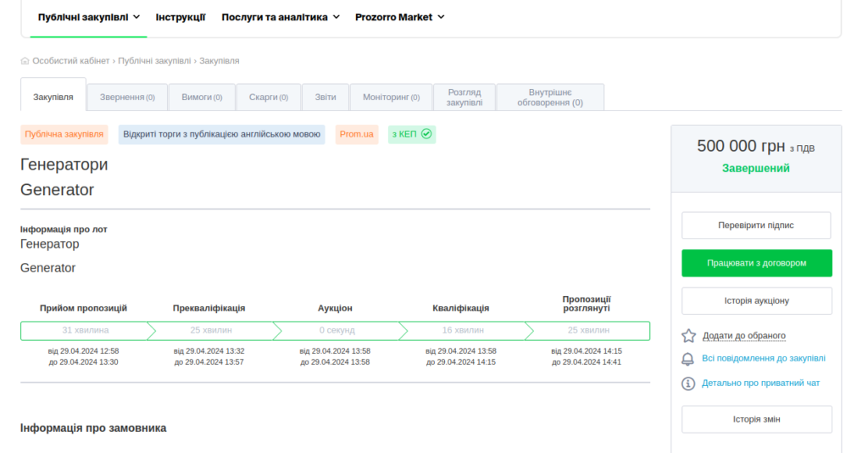Viewport: 868px width, 453px height.
Task: Expand the Prozorro Market menu
Action: point(399,17)
